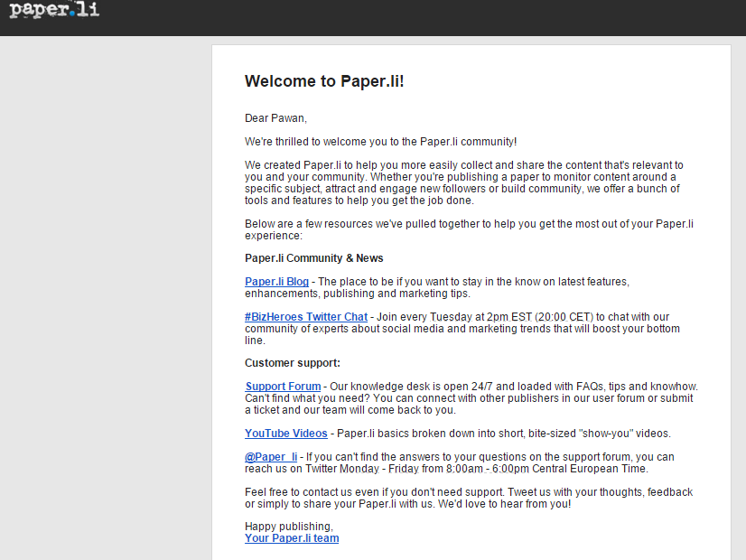Image resolution: width=746 pixels, height=560 pixels.
Task: Click the Your Paper.li team link
Action: pos(292,538)
